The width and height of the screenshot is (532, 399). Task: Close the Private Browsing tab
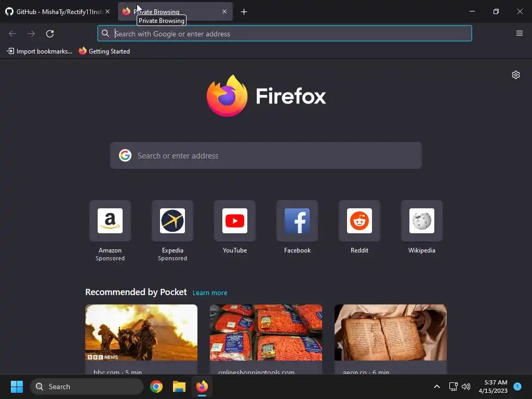point(224,11)
